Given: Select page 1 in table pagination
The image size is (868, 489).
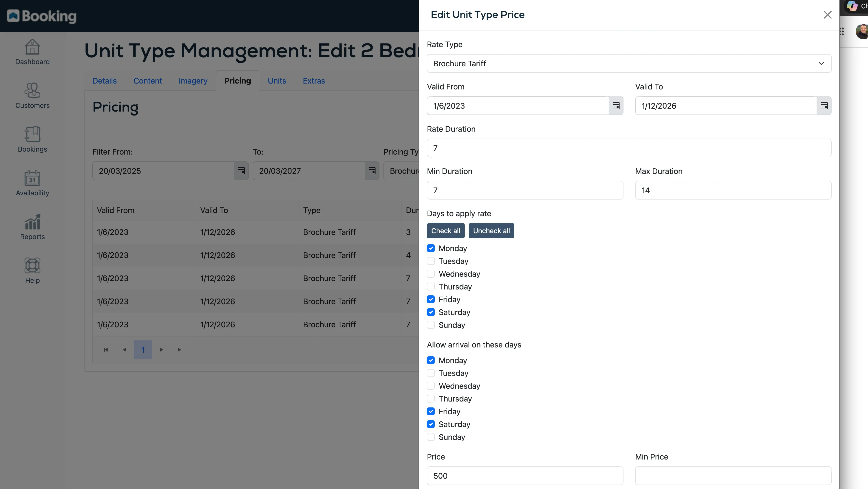Looking at the screenshot, I should (143, 349).
